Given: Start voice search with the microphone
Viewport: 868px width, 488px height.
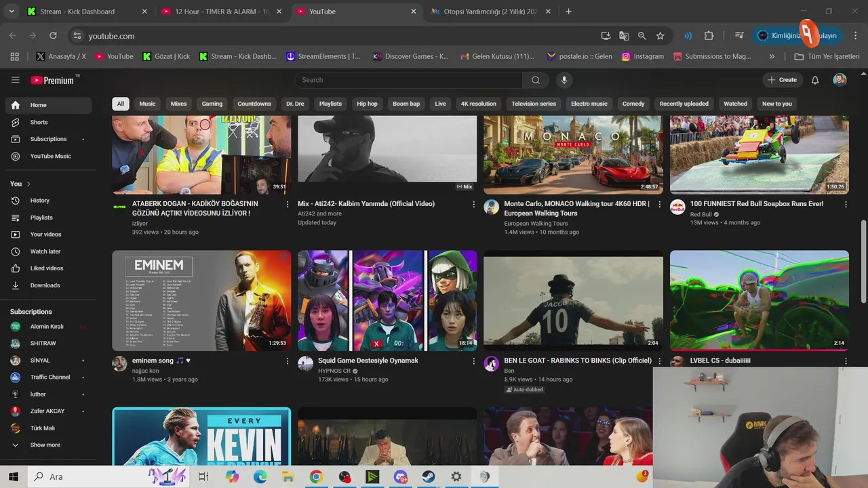Looking at the screenshot, I should pos(564,80).
